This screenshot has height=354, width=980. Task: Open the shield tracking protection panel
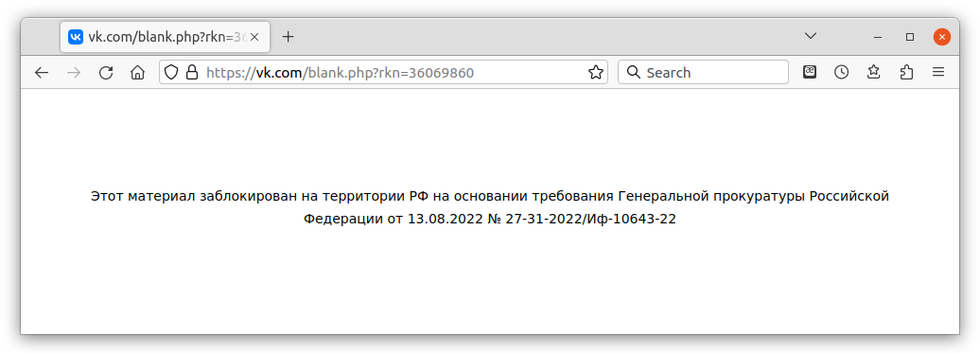(171, 73)
